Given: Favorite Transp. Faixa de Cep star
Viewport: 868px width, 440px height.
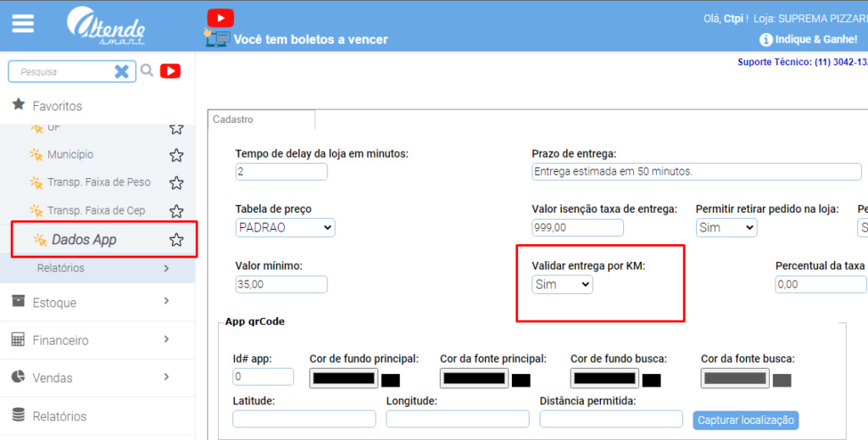Looking at the screenshot, I should [x=176, y=211].
